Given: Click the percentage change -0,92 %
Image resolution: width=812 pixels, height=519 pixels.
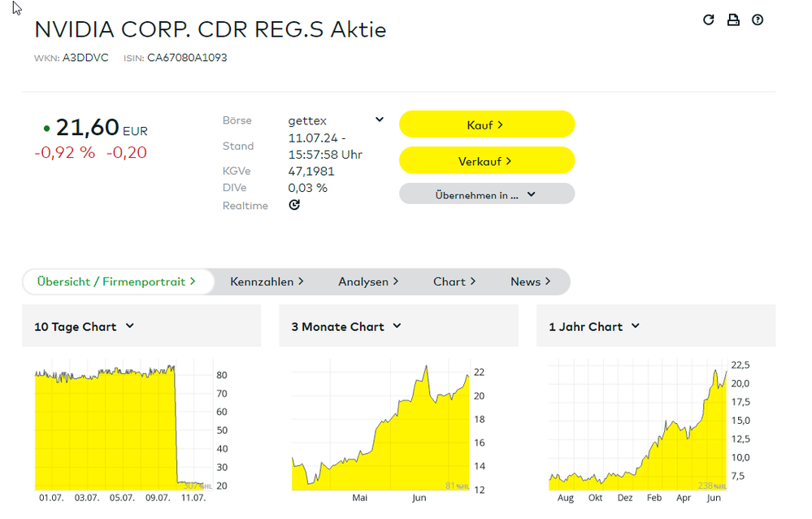Looking at the screenshot, I should tap(65, 152).
